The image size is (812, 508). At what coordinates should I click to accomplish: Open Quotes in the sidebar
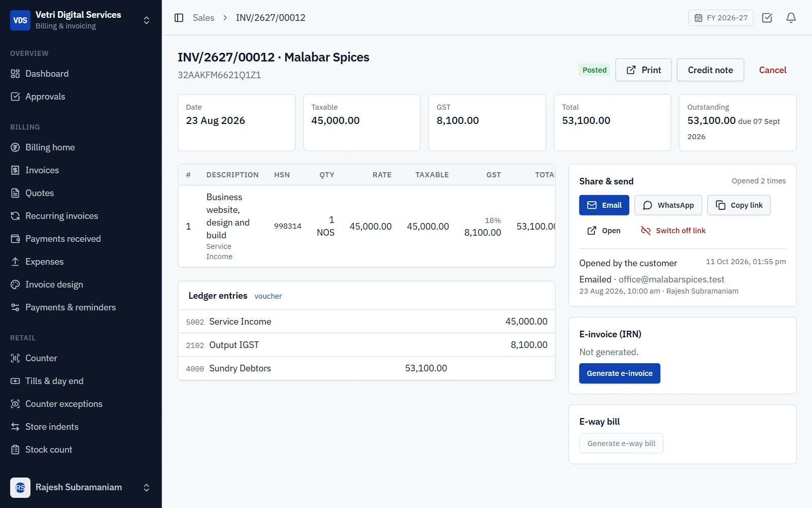(81, 193)
